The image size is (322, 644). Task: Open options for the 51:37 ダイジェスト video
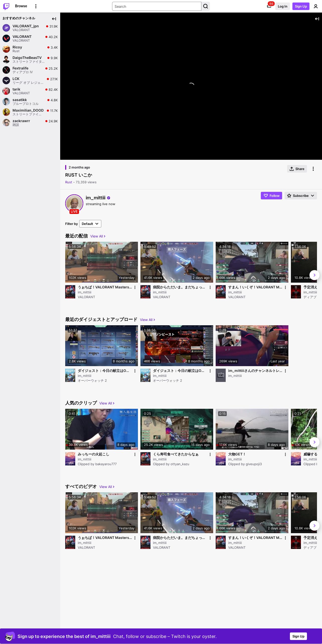[x=135, y=371]
